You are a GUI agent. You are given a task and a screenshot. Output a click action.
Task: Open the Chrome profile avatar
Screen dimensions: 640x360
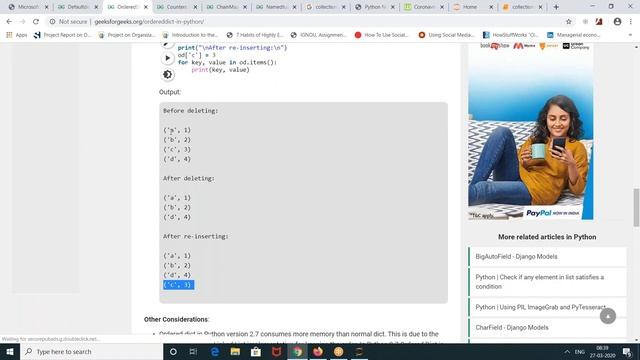(x=617, y=22)
